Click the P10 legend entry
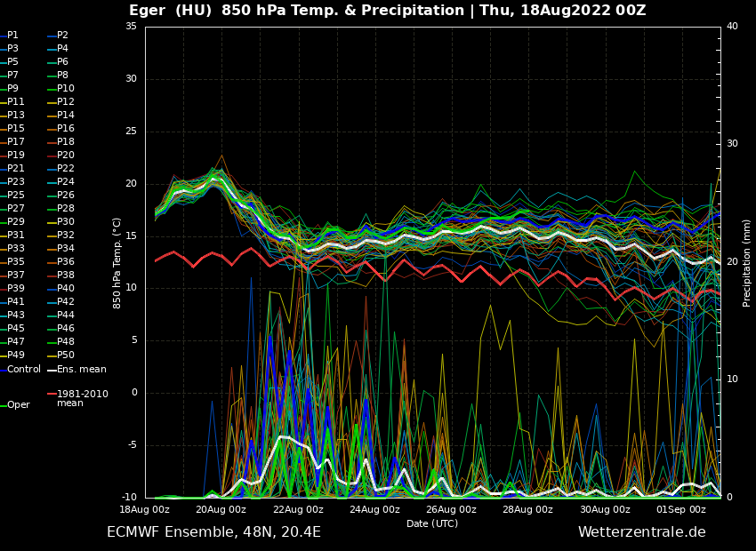The height and width of the screenshot is (551, 756). (x=66, y=89)
